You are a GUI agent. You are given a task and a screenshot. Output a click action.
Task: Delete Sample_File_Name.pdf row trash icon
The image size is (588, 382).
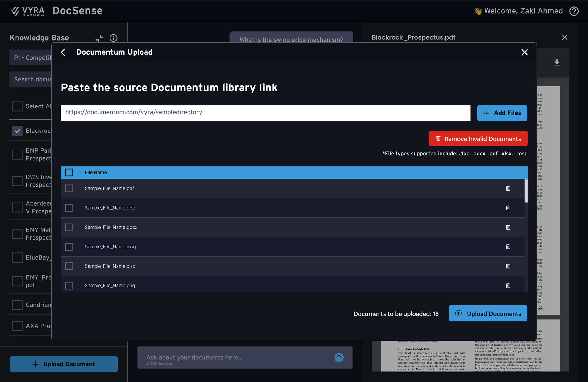coord(508,188)
